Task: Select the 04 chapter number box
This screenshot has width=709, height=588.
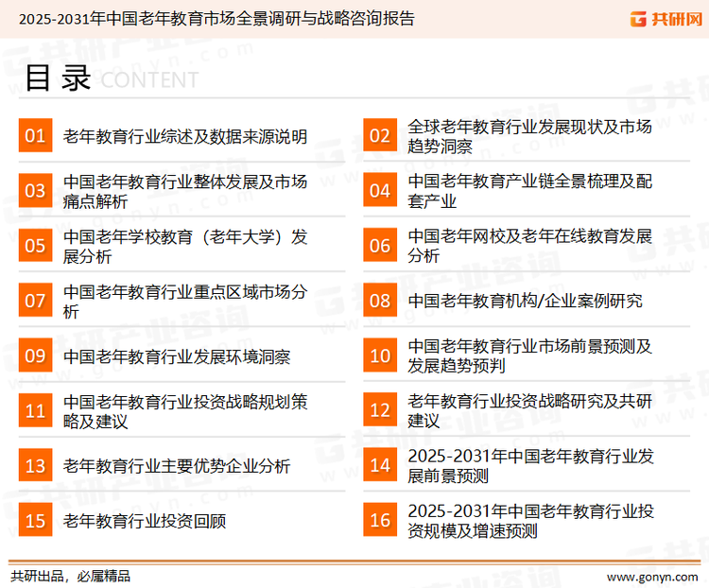Action: (x=380, y=191)
